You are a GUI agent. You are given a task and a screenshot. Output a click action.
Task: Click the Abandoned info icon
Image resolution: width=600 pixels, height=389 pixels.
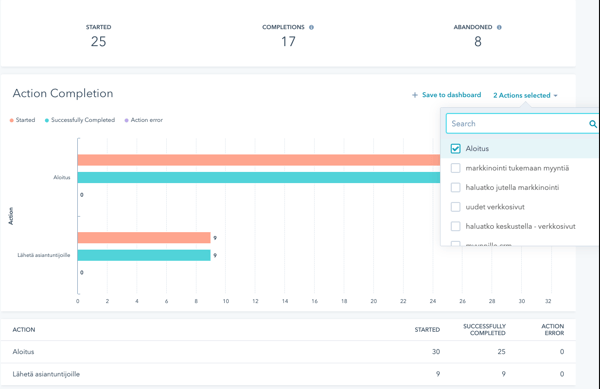(499, 27)
